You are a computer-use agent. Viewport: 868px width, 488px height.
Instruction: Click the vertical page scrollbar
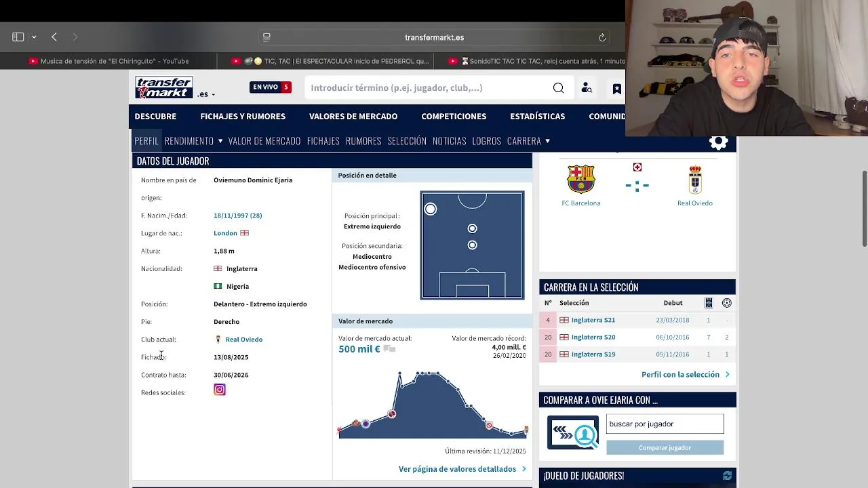[x=864, y=209]
